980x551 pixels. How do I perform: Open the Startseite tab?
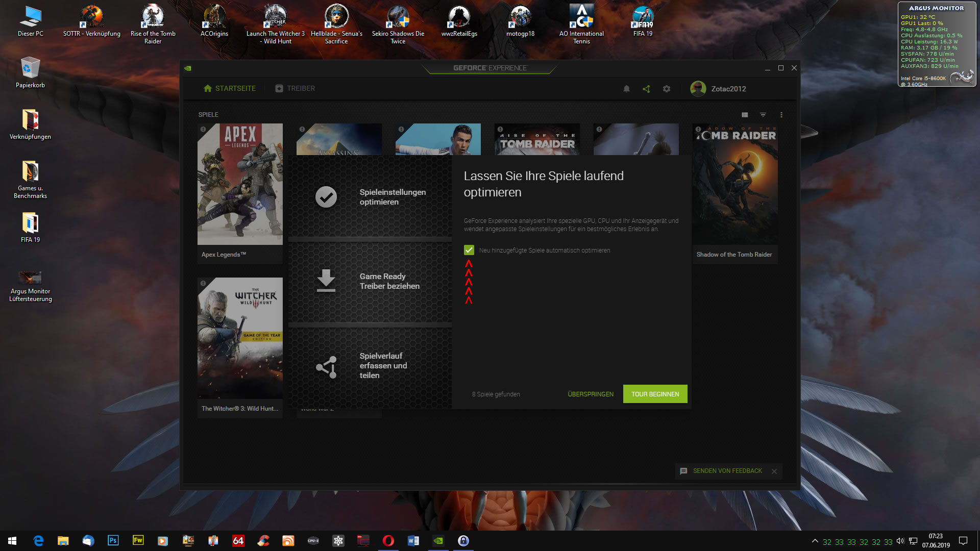click(x=229, y=88)
